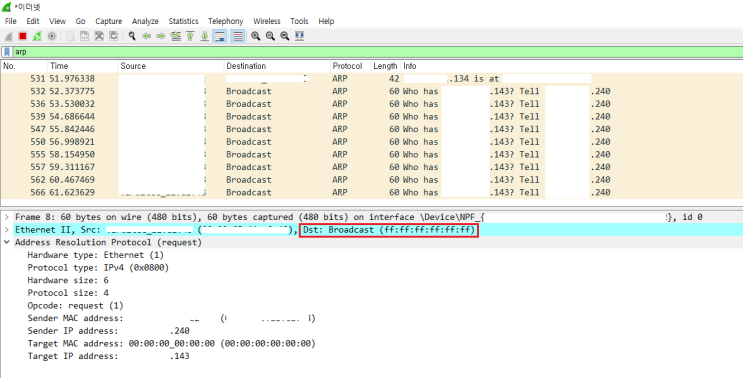Click the display filter bookmark icon
The image size is (743, 378).
(x=7, y=52)
